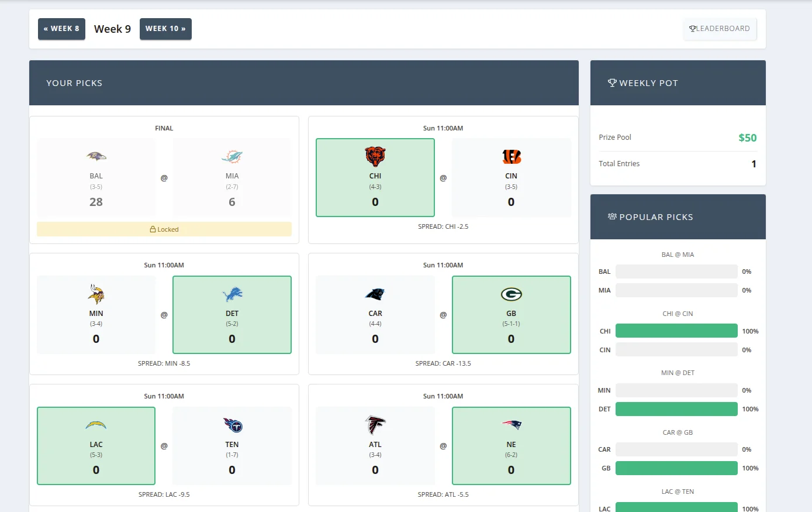
Task: Click the Cincinnati Bengals logo icon
Action: pos(511,156)
